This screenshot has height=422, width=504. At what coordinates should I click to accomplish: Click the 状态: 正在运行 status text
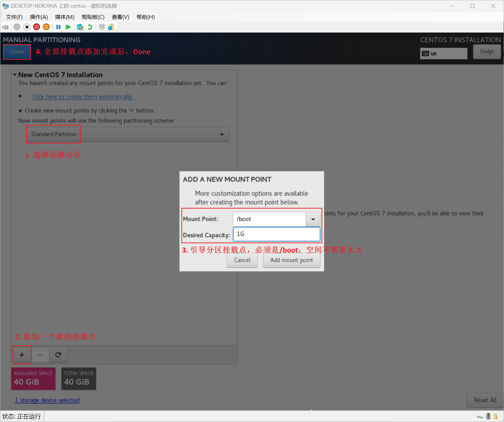coord(22,416)
